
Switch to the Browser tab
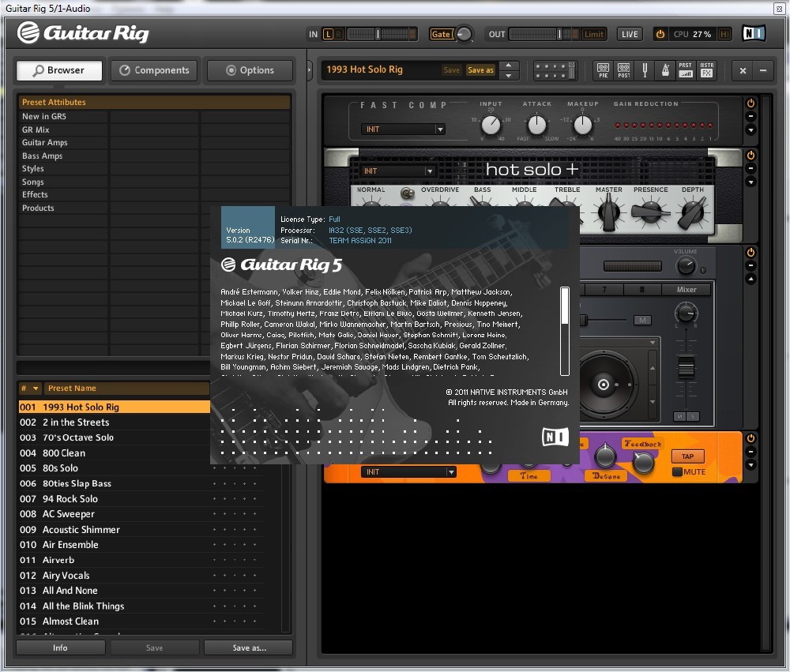(59, 70)
